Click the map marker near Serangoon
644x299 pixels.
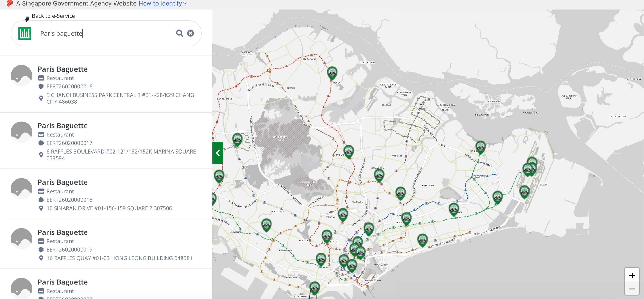[x=379, y=175]
